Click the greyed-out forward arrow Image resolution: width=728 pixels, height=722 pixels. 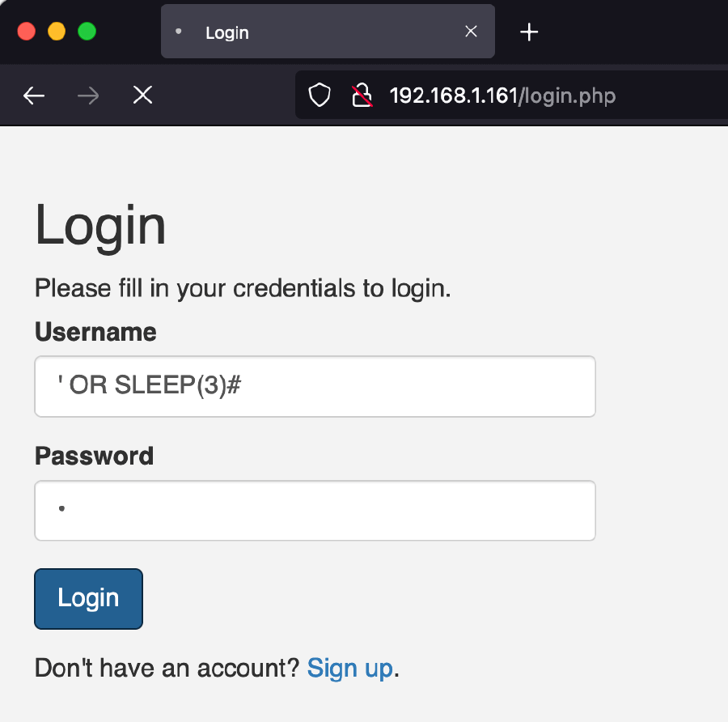pos(88,96)
